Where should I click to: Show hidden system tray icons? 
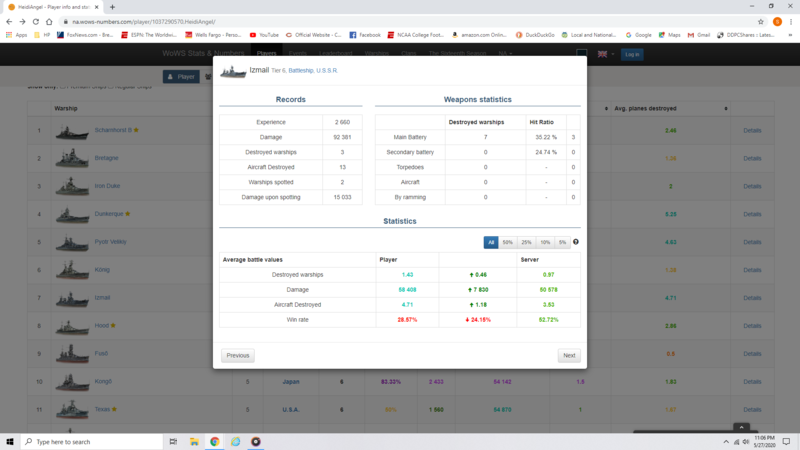pos(726,441)
